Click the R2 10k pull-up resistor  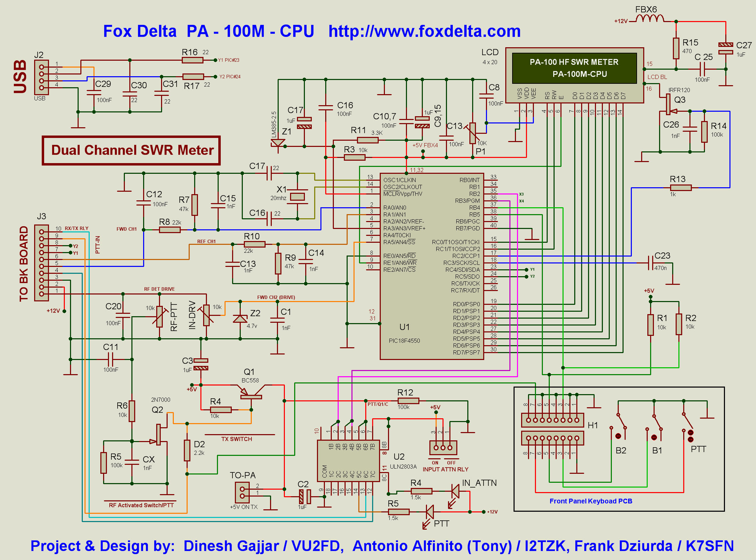(x=679, y=324)
